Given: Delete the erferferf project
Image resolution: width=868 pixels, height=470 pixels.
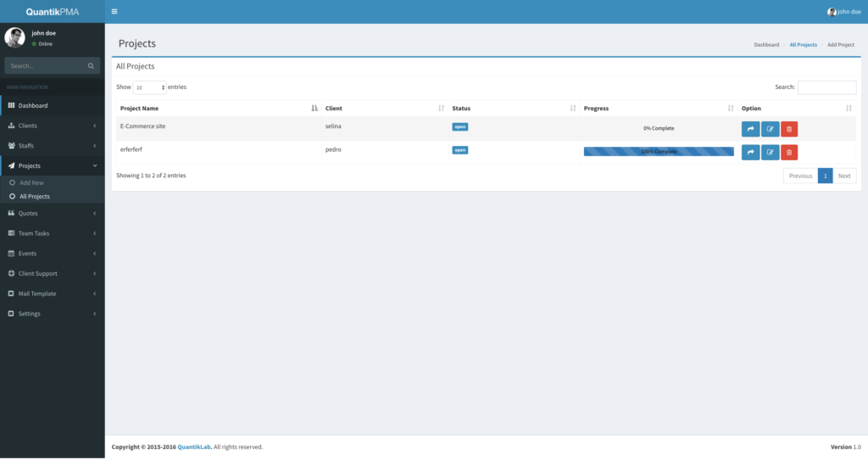Looking at the screenshot, I should point(789,153).
